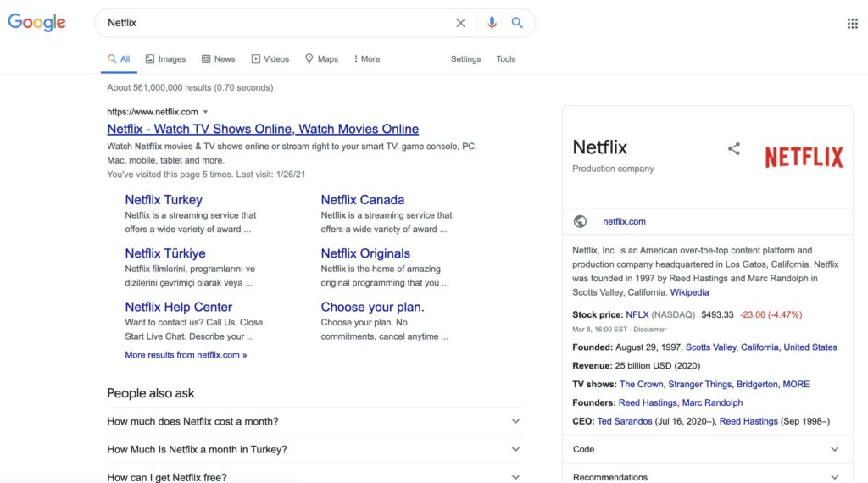Click the United States link
Screen dimensions: 868x483
coord(810,347)
